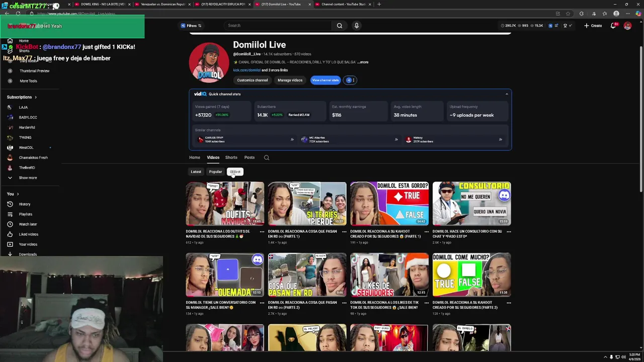Open the 'Likes de seguidores' video thumbnail
Image resolution: width=644 pixels, height=362 pixels.
point(389,275)
